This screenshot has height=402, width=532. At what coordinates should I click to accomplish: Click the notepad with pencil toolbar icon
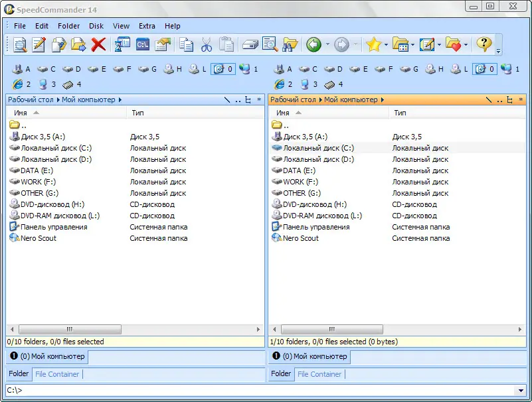tap(427, 44)
